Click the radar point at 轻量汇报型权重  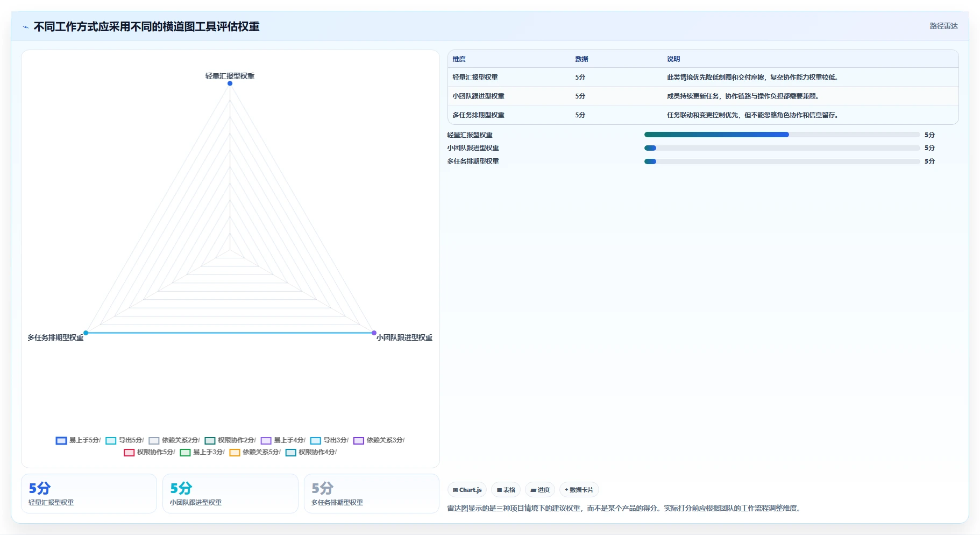click(230, 83)
